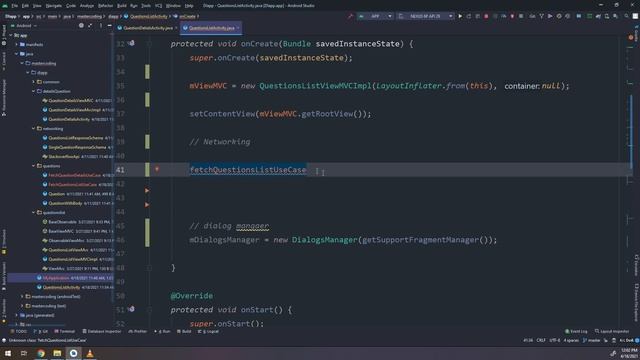
Task: Click the expand-all icon in Project panel
Action: [x=90, y=26]
